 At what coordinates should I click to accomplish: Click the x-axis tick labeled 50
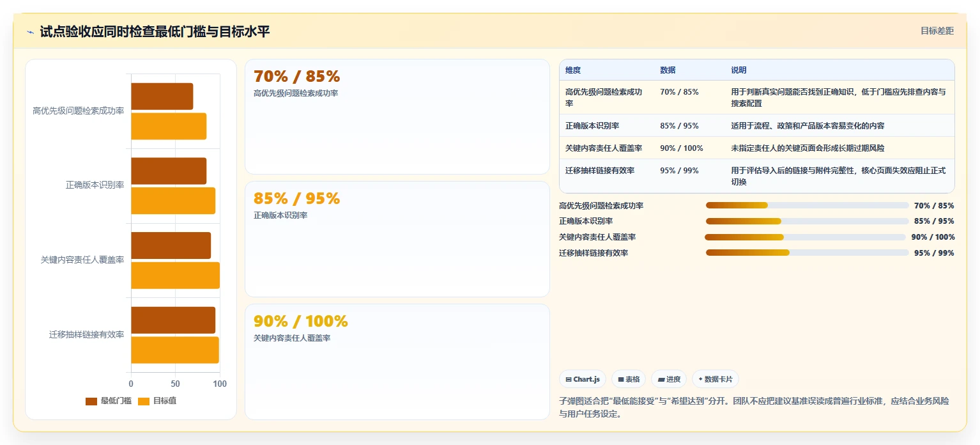pyautogui.click(x=175, y=384)
